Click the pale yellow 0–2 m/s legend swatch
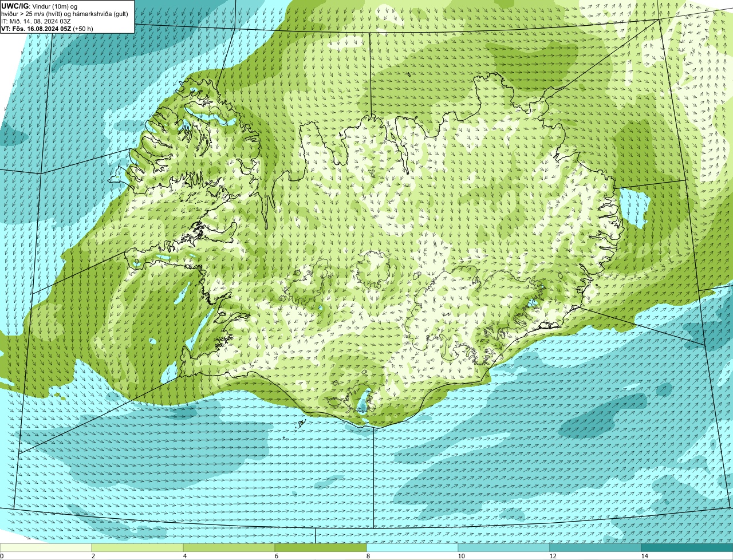 [46, 547]
